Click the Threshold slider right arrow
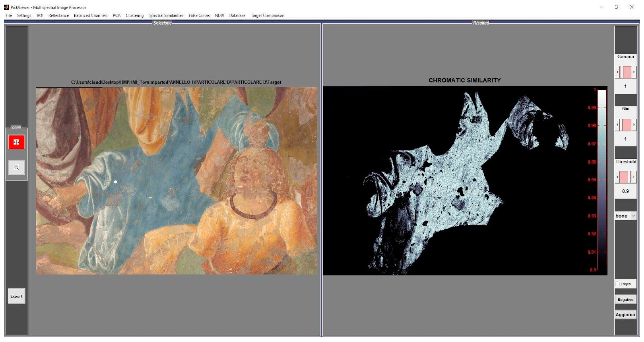 pos(634,177)
